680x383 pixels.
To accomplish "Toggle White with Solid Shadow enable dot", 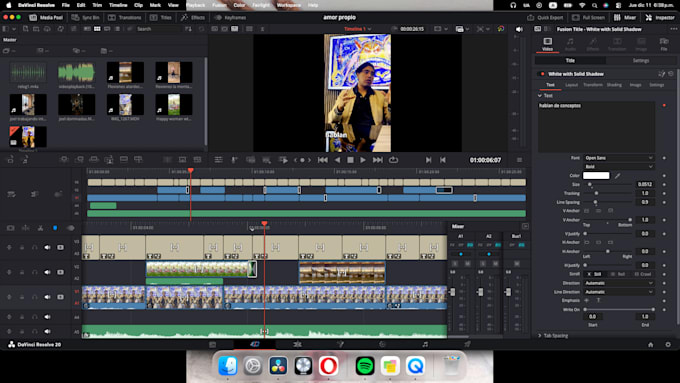I will (542, 74).
